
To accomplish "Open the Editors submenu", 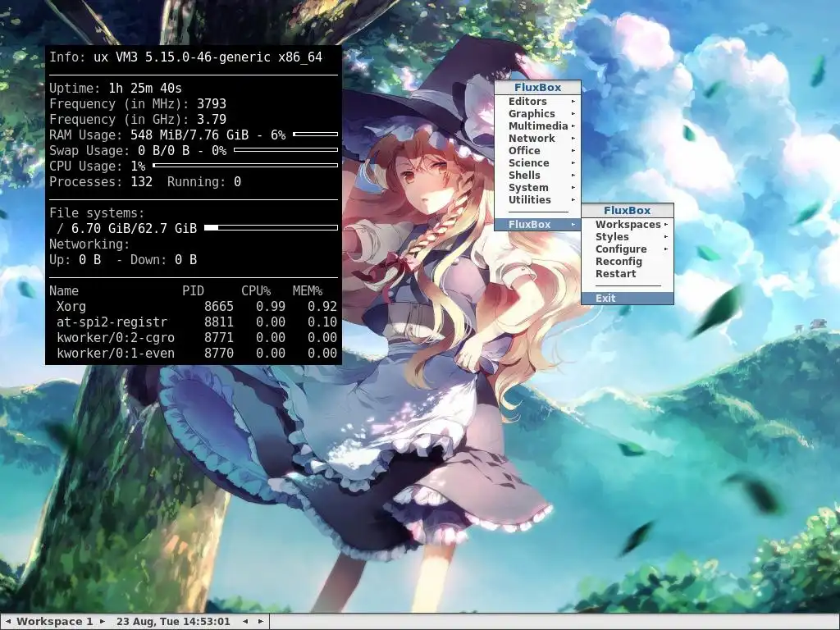I will click(x=537, y=101).
